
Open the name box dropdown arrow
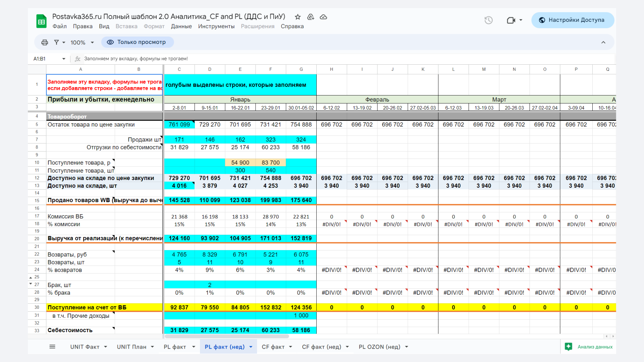coord(64,59)
